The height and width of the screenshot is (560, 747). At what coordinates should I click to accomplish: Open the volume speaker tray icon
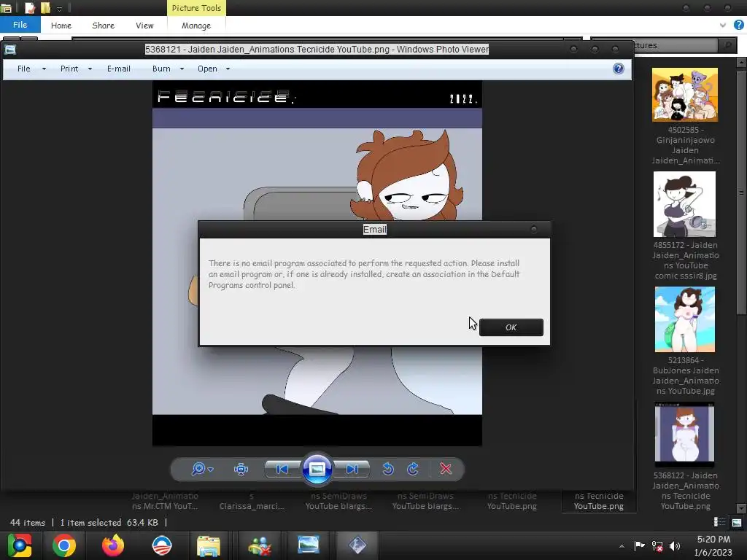pos(675,545)
